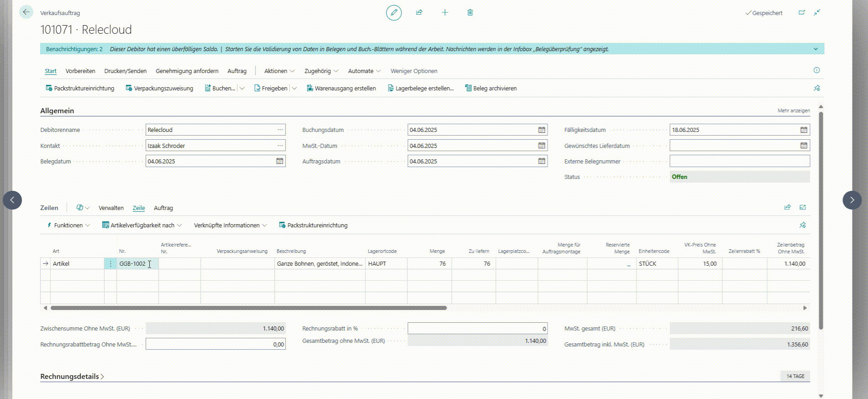Expand the notifications banner chevron
Screen dimensions: 868x399
(816, 49)
